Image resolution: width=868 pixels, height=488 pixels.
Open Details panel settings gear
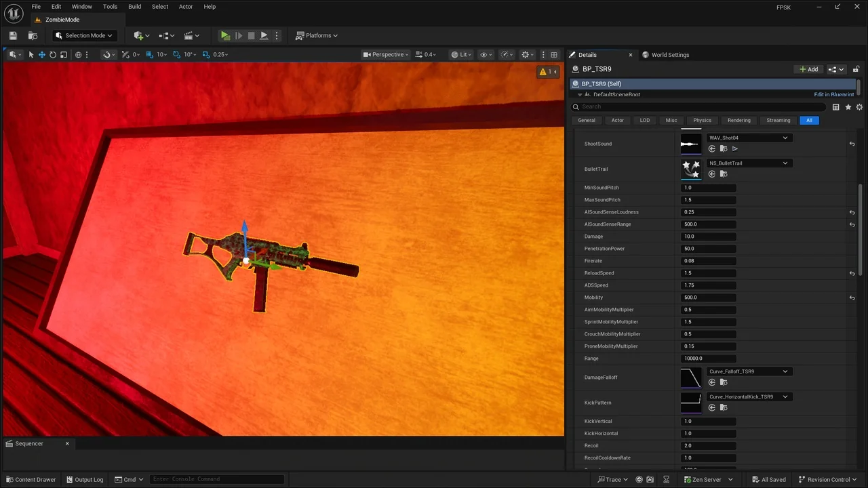click(859, 107)
